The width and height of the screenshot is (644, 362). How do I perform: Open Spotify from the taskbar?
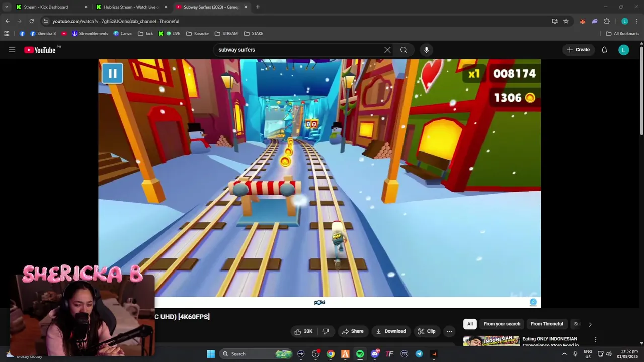point(360,354)
